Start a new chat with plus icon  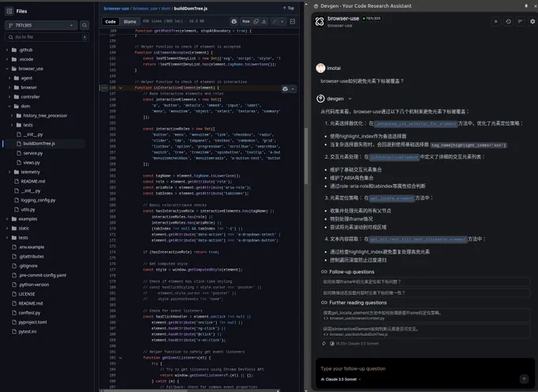pyautogui.click(x=496, y=21)
